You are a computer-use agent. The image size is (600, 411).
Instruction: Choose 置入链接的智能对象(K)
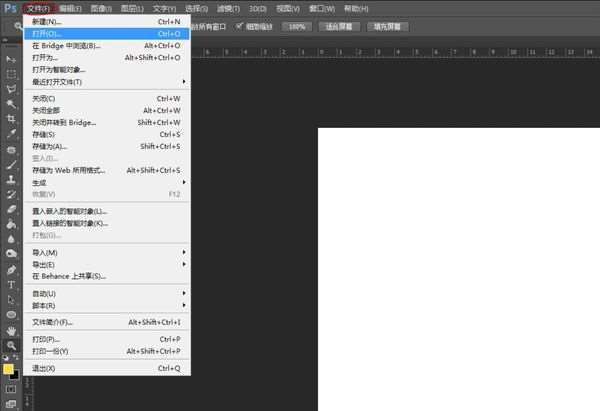107,223
